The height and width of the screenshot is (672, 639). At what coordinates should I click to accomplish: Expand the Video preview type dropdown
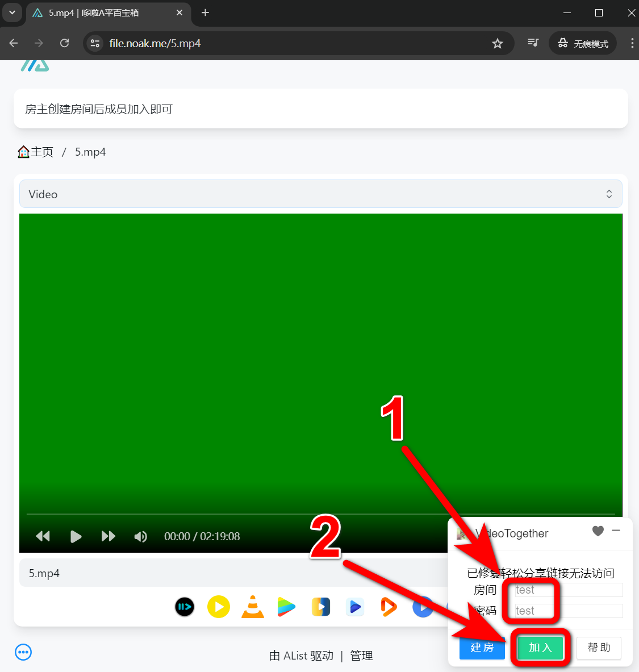(x=320, y=194)
